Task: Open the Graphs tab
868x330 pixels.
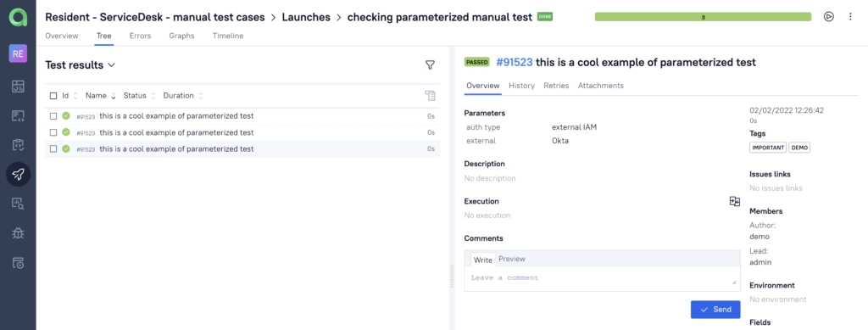Action: coord(181,36)
